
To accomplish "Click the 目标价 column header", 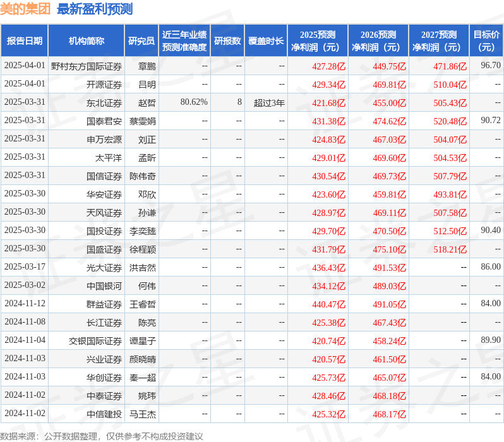I will coord(487,41).
